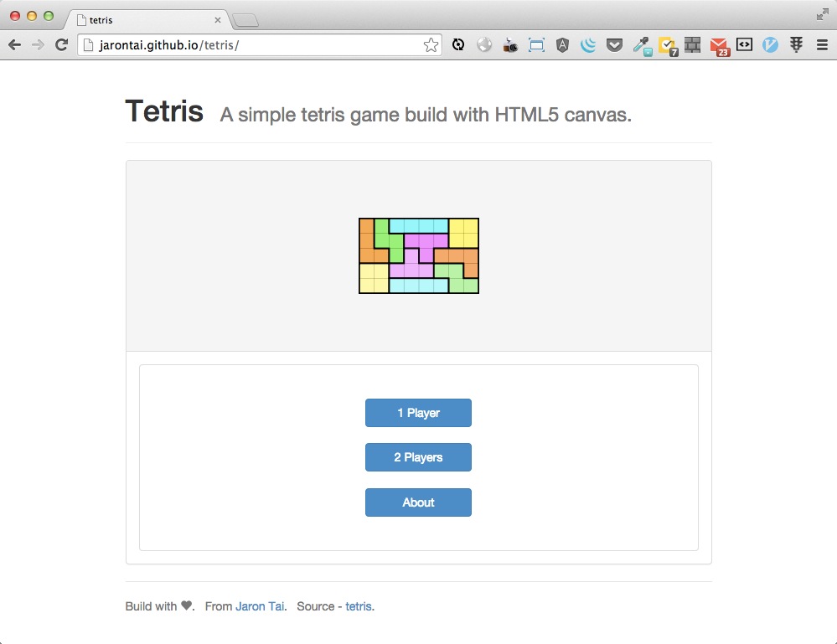This screenshot has width=837, height=644.
Task: Open the Pocket extension icon
Action: pos(614,44)
